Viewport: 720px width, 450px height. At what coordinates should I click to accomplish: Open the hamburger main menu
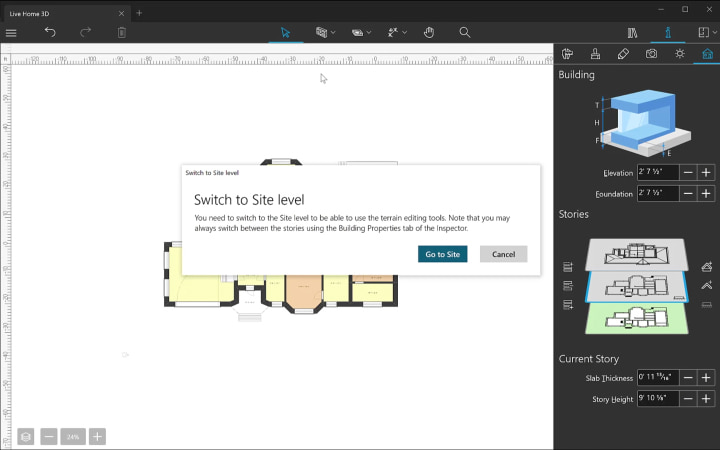pos(11,33)
